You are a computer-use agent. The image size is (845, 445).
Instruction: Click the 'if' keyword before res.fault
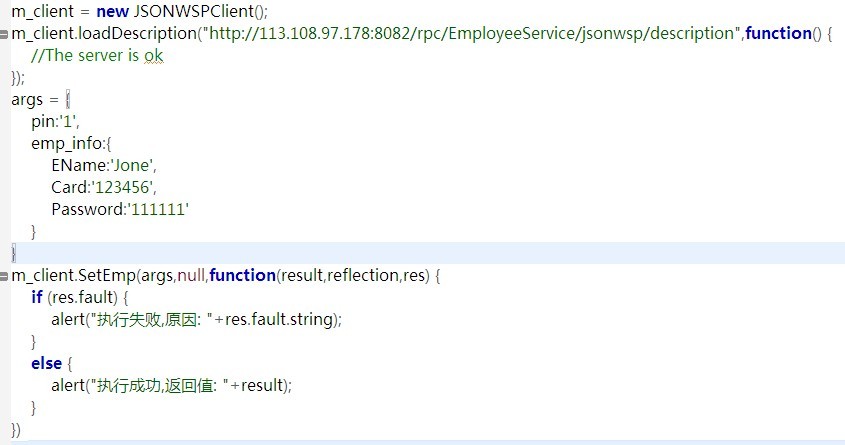click(37, 297)
